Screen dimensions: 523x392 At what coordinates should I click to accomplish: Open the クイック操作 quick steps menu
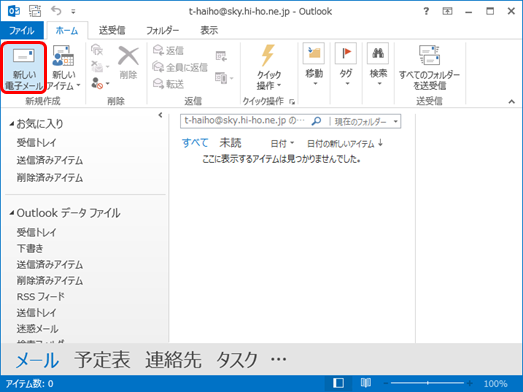point(269,67)
